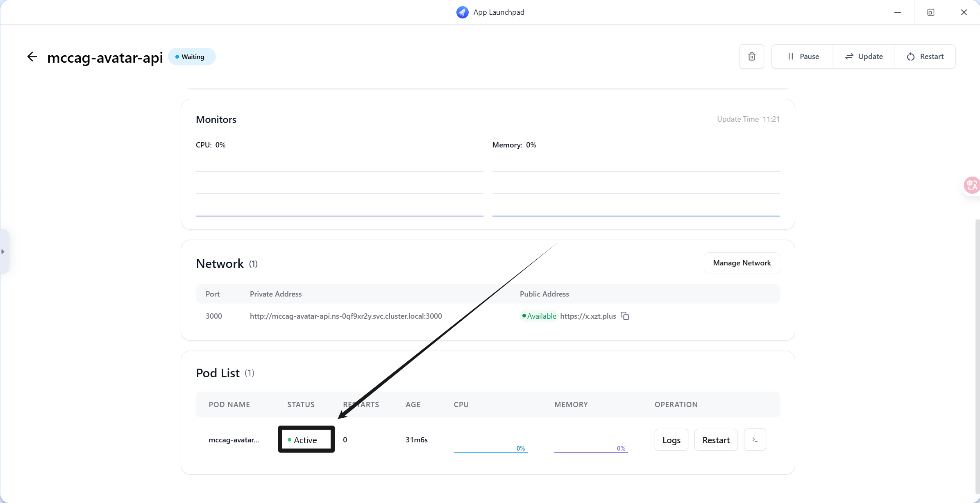Click the private address URL text
The width and height of the screenshot is (980, 503).
pyautogui.click(x=346, y=316)
